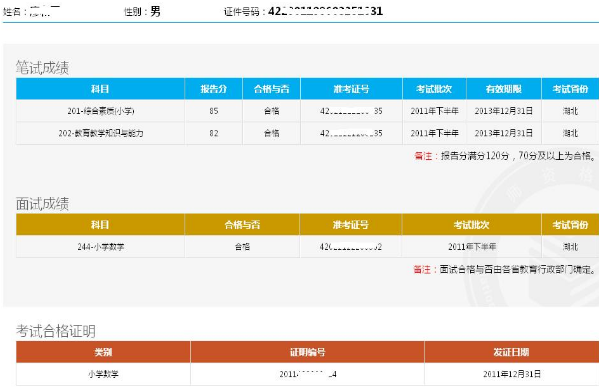Screen dimensions: 600x388
Task: Select the 202-教育教学知识与能力 subject cell
Action: [101, 133]
